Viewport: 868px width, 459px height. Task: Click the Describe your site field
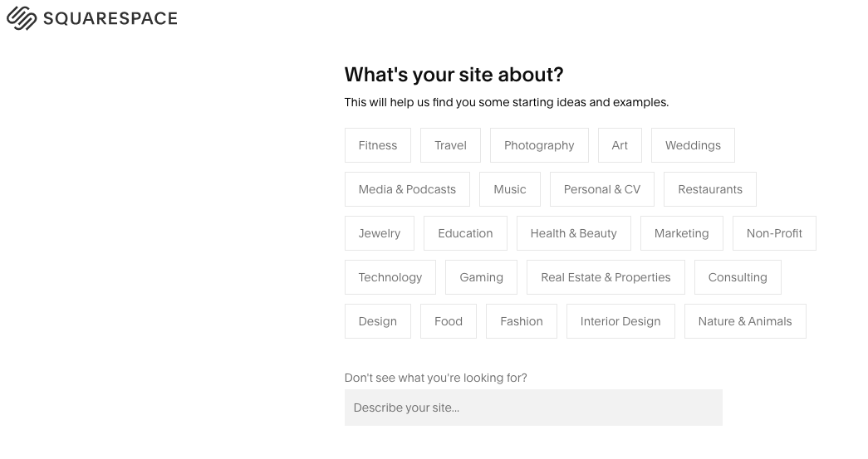[533, 408]
